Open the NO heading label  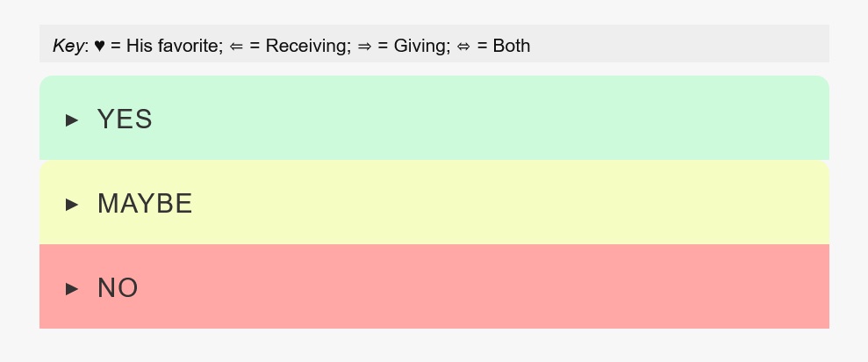(118, 288)
